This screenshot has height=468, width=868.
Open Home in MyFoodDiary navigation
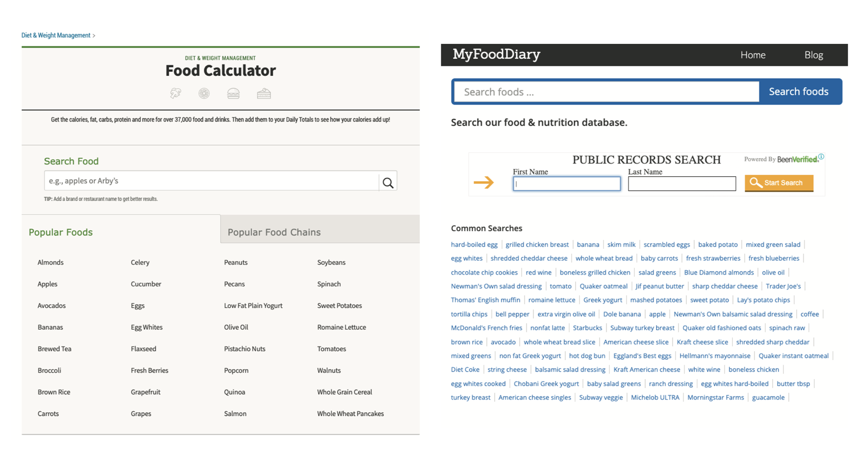(753, 55)
